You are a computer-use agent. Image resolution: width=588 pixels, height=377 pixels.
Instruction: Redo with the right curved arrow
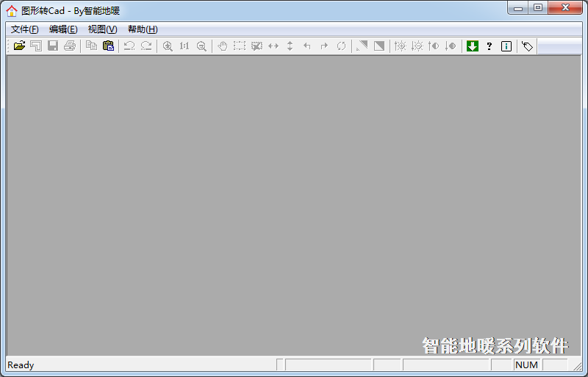[x=146, y=46]
